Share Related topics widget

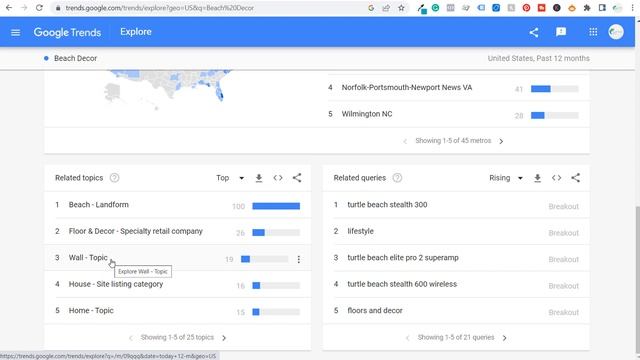[x=297, y=178]
